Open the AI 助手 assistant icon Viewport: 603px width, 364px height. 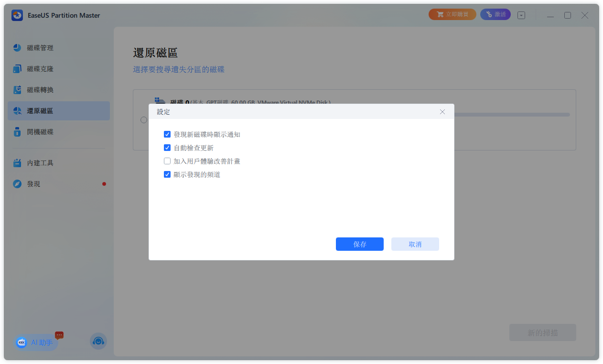22,343
